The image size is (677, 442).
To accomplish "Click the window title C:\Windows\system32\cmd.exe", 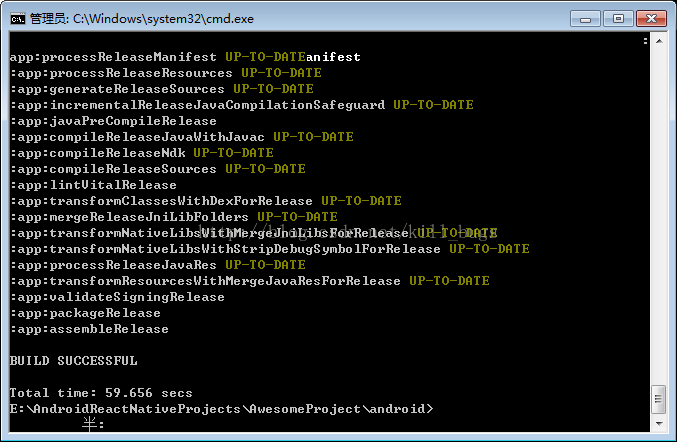I will pyautogui.click(x=163, y=19).
